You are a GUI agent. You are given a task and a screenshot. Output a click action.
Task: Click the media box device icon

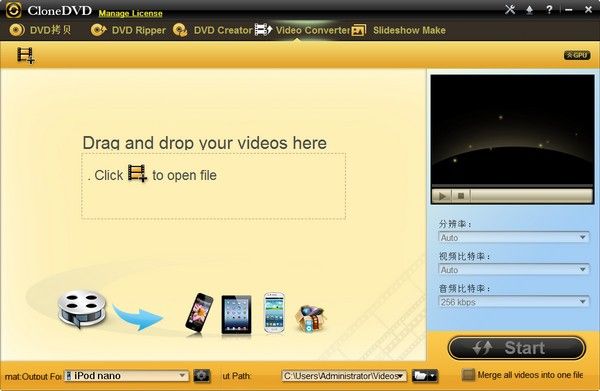(310, 318)
